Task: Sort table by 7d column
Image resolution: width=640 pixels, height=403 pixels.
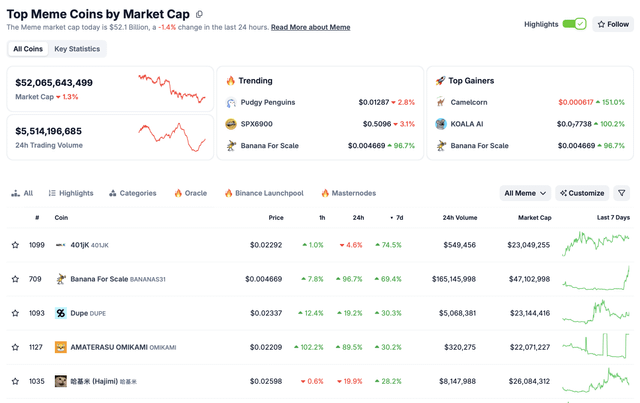Action: pos(398,217)
